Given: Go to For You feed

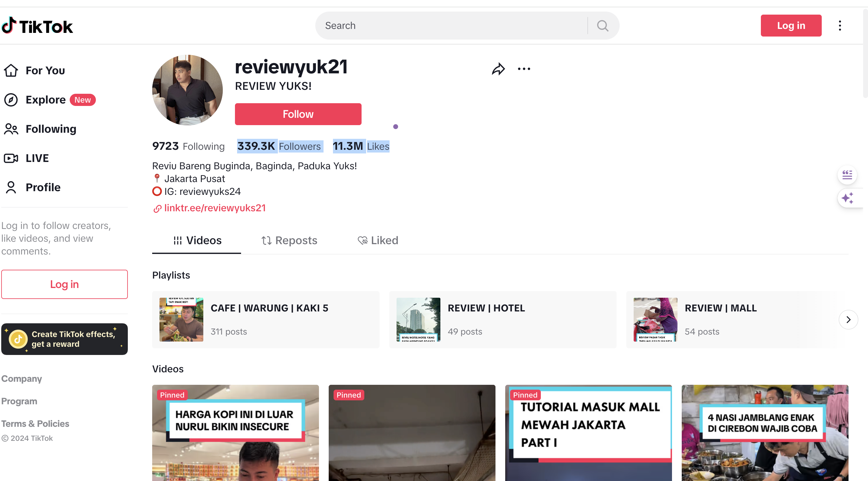Looking at the screenshot, I should coord(45,70).
